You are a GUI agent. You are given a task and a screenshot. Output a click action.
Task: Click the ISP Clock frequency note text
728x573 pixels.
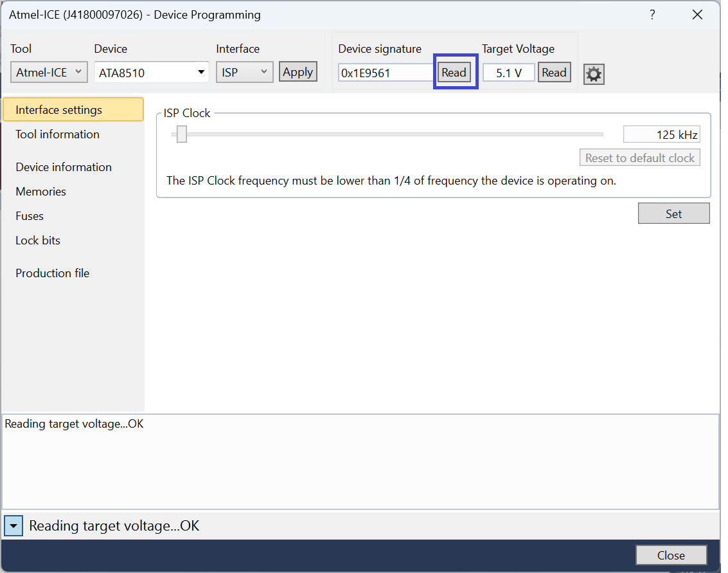pos(391,181)
